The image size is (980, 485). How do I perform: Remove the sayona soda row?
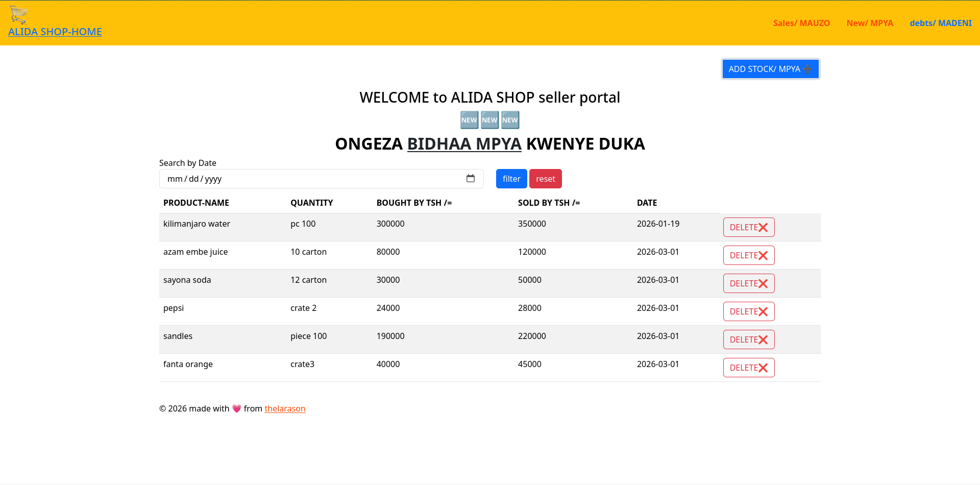[x=748, y=283]
